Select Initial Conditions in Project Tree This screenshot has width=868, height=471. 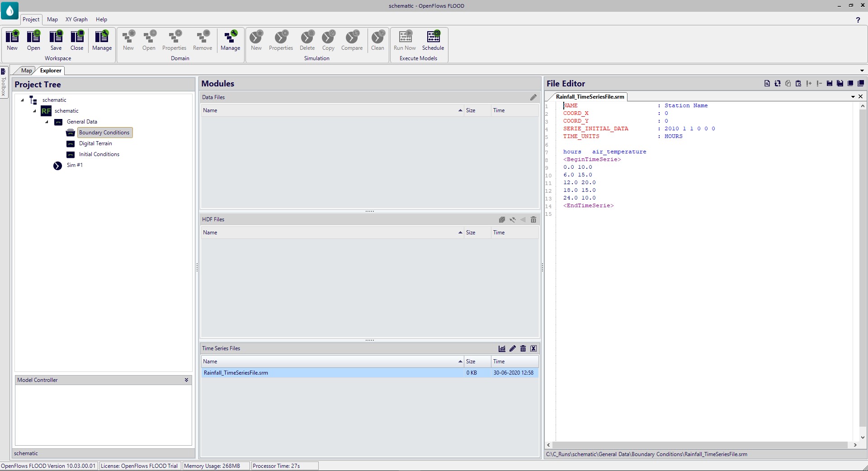tap(99, 154)
